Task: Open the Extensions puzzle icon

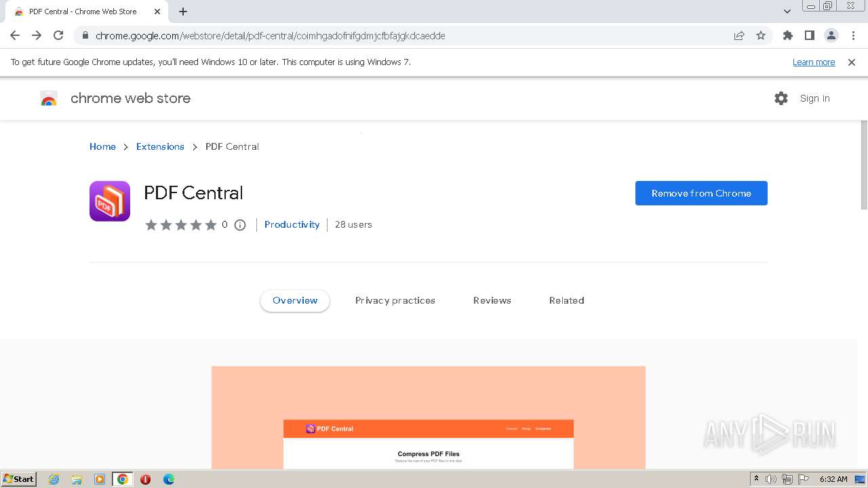Action: 788,36
